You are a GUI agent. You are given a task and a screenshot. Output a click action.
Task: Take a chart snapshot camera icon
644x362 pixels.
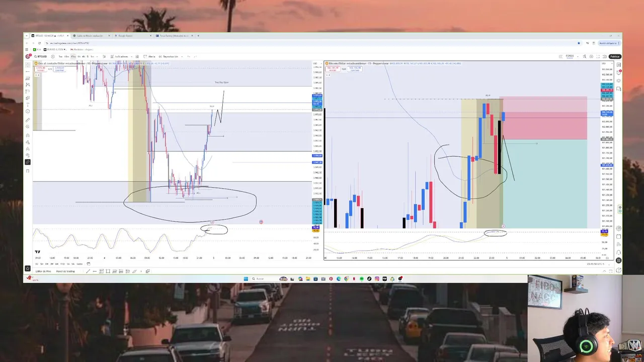click(x=604, y=56)
